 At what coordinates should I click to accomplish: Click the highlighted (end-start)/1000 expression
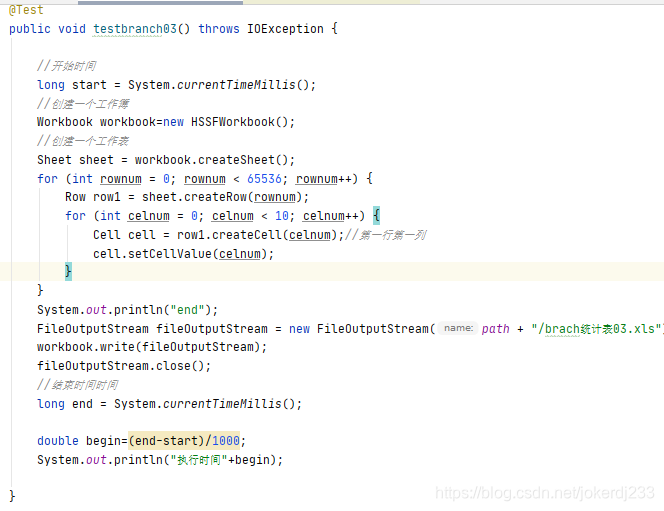tap(184, 441)
